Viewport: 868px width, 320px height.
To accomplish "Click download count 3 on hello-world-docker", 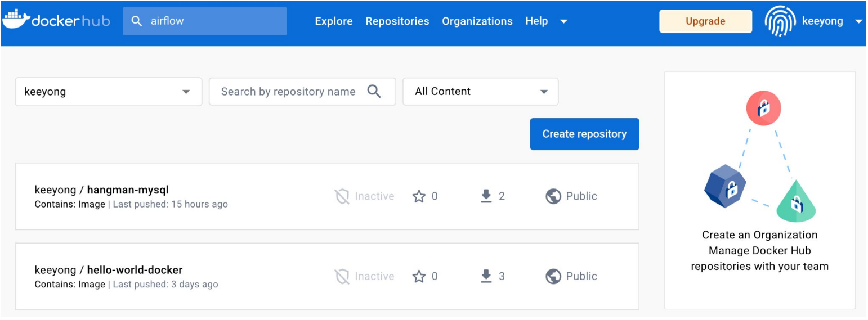I will (502, 276).
